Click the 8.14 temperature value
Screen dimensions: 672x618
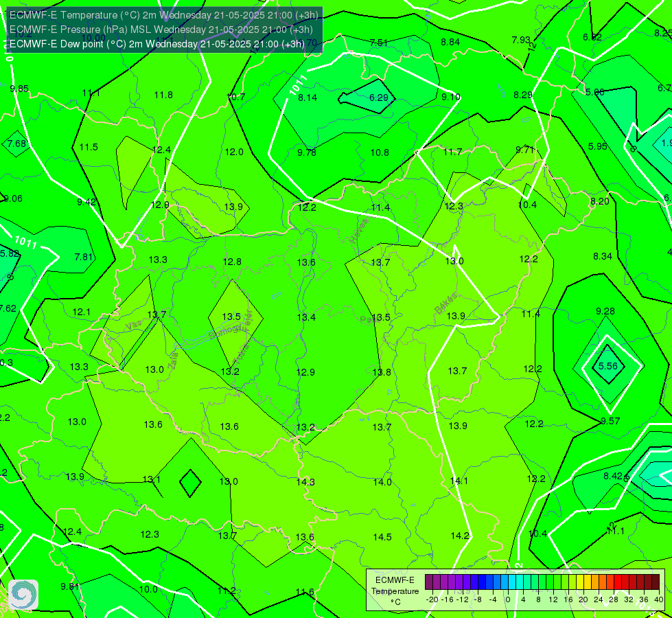point(308,98)
